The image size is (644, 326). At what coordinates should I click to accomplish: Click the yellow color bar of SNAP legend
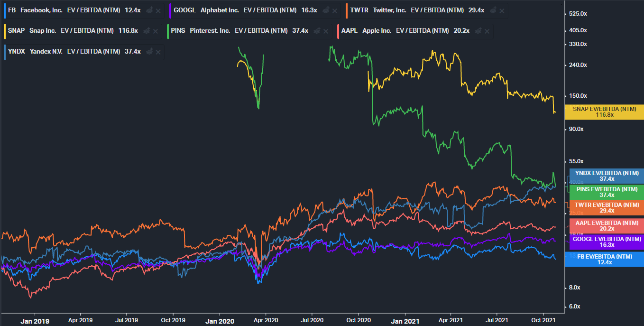[4, 31]
